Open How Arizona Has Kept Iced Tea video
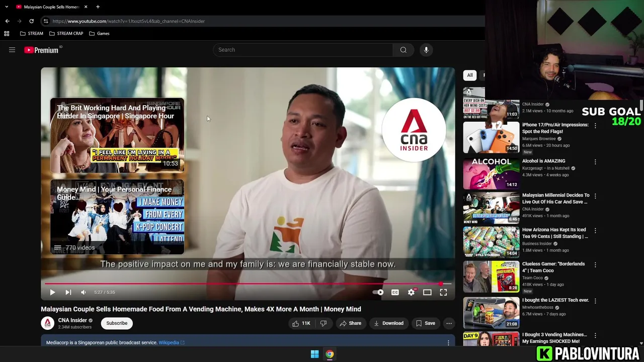644x362 pixels. coord(555,233)
